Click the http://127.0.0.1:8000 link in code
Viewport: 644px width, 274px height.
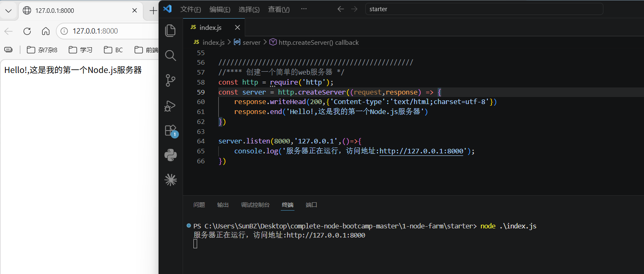click(x=421, y=151)
